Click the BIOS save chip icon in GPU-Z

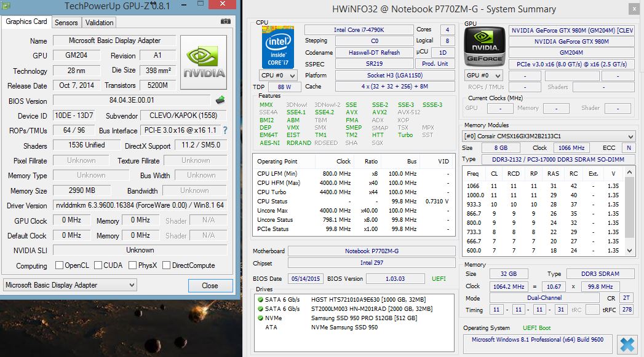point(221,100)
